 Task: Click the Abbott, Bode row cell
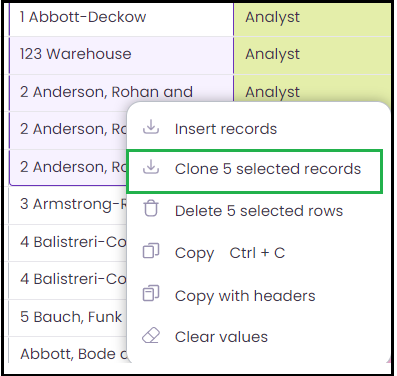point(68,351)
